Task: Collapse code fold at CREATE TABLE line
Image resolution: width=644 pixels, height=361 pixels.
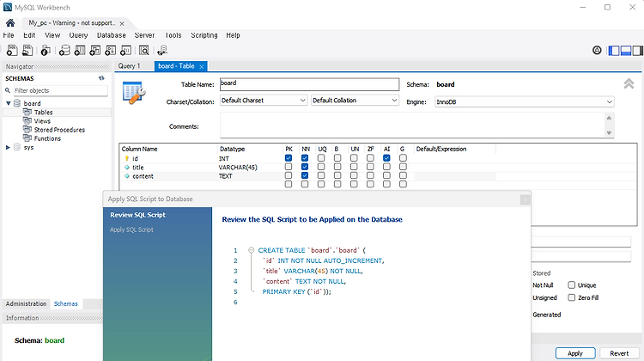Action: click(x=251, y=250)
